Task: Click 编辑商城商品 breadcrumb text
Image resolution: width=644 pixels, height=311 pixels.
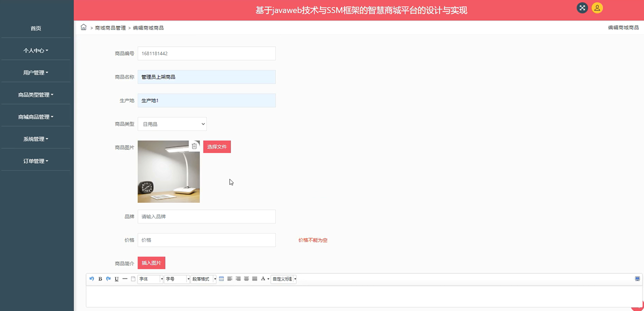Action: (148, 28)
